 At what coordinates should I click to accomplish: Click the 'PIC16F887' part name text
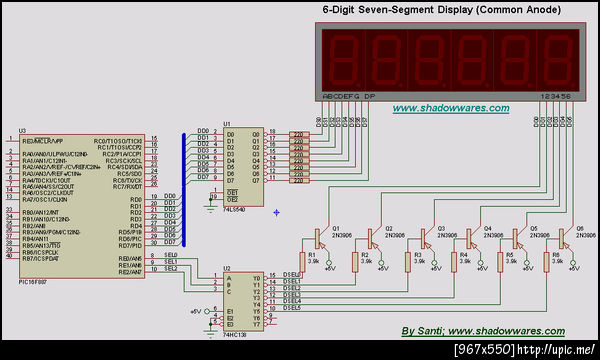[33, 282]
